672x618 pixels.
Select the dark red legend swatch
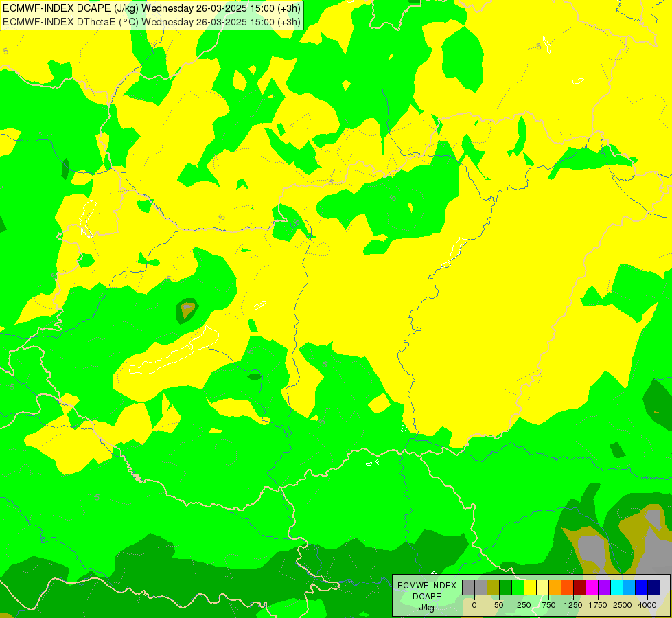(580, 587)
